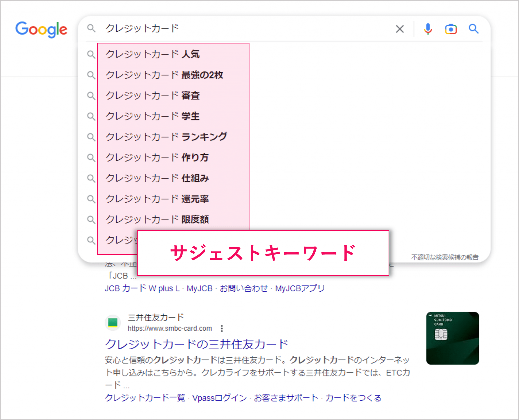This screenshot has height=420, width=519.
Task: Click the green 三井住友カード favicon
Action: 113,323
